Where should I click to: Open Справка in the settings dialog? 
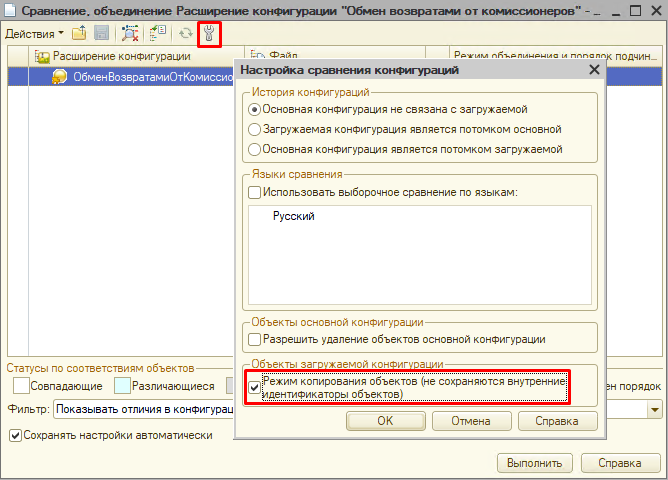click(x=558, y=421)
